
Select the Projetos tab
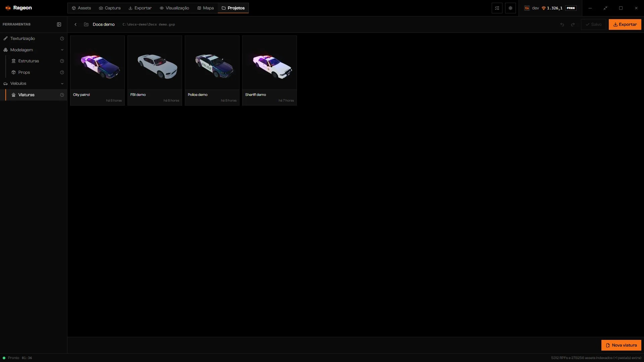(x=233, y=8)
